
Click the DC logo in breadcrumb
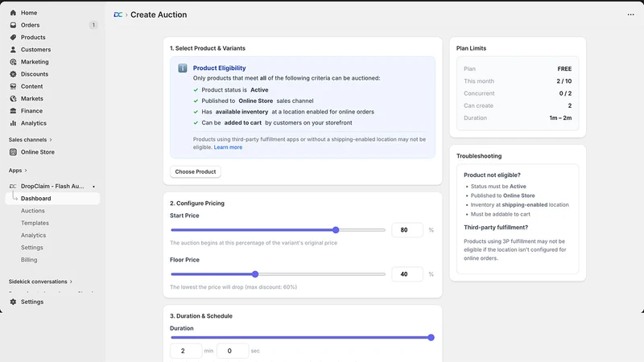pyautogui.click(x=118, y=14)
